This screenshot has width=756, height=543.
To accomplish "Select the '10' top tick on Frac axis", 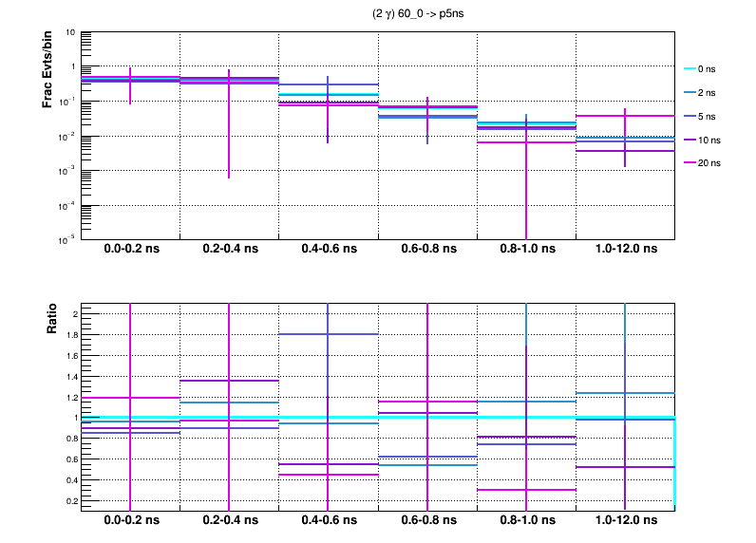I will coord(70,32).
